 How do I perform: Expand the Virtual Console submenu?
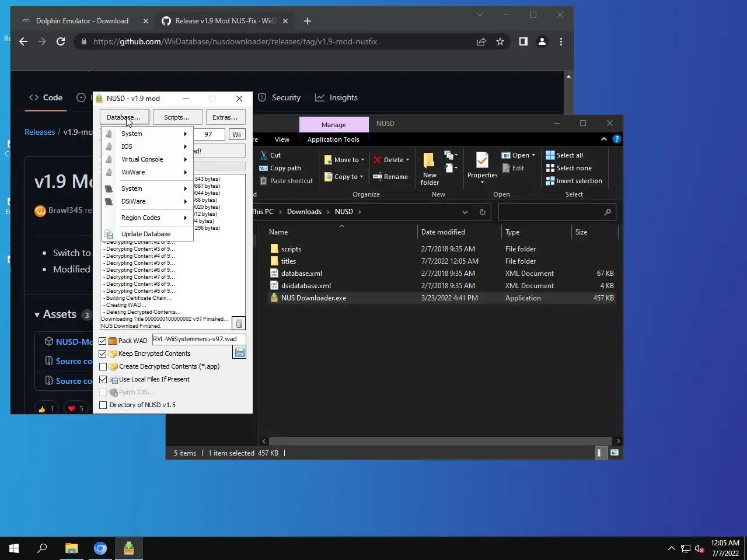tap(146, 159)
